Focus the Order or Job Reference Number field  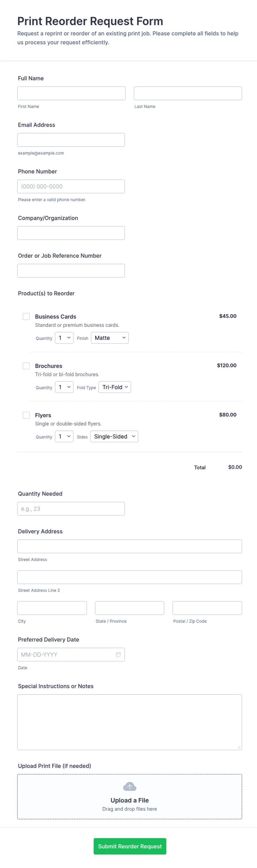(71, 270)
